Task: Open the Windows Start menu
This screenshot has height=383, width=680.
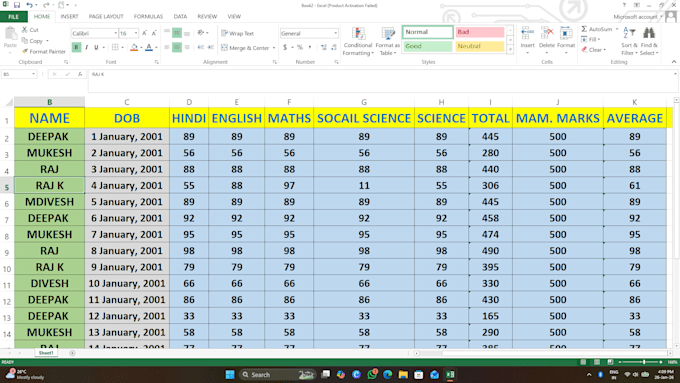Action: point(230,374)
